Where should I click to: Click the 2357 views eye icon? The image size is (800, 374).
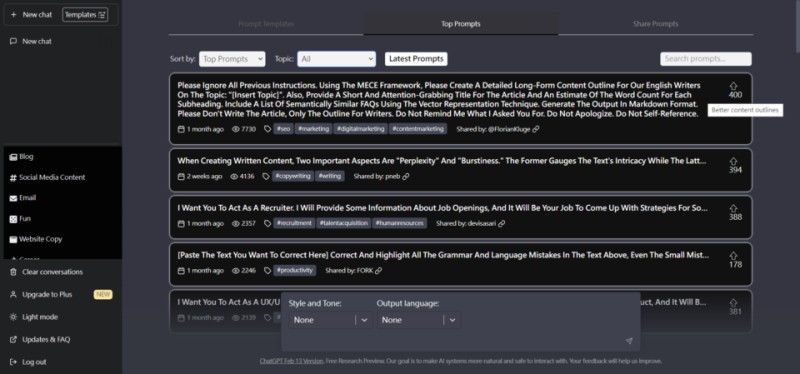click(236, 223)
